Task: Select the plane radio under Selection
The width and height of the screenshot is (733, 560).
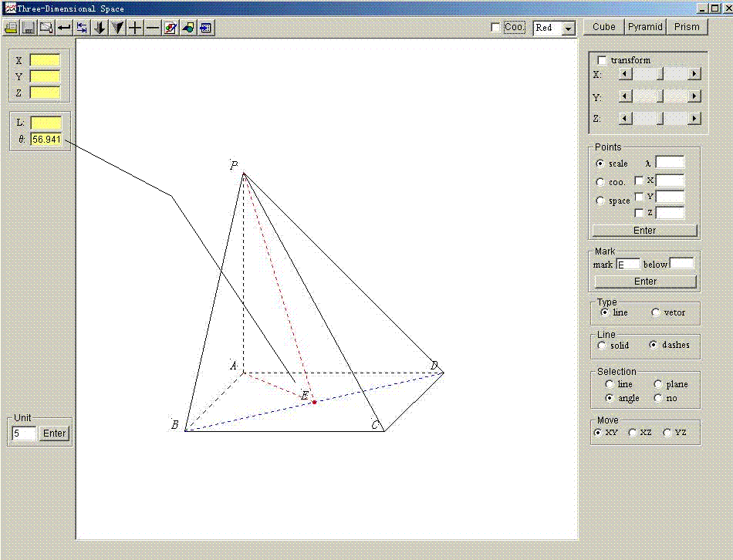Action: click(657, 384)
